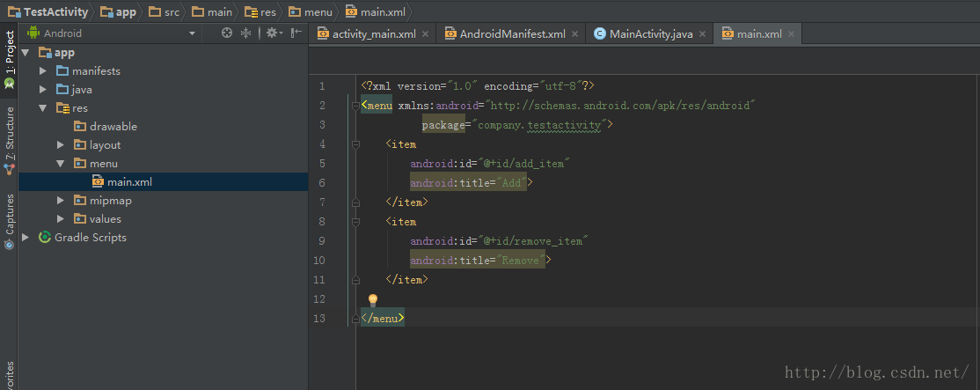Image resolution: width=980 pixels, height=390 pixels.
Task: Fold the first item tag in gutter
Action: tap(355, 144)
